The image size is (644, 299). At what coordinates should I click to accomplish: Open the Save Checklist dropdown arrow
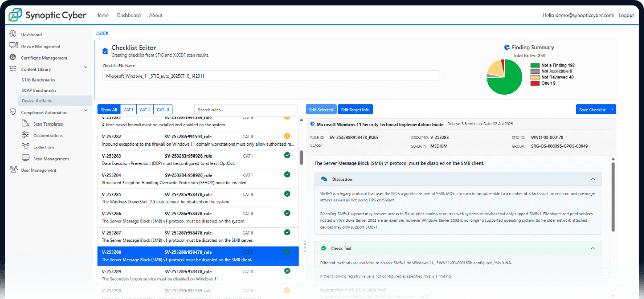[x=612, y=110]
